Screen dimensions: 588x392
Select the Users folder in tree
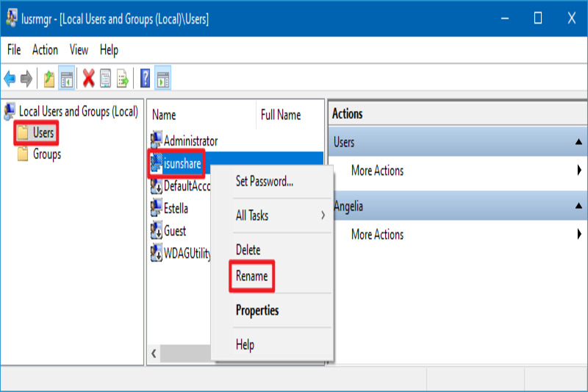pos(43,133)
